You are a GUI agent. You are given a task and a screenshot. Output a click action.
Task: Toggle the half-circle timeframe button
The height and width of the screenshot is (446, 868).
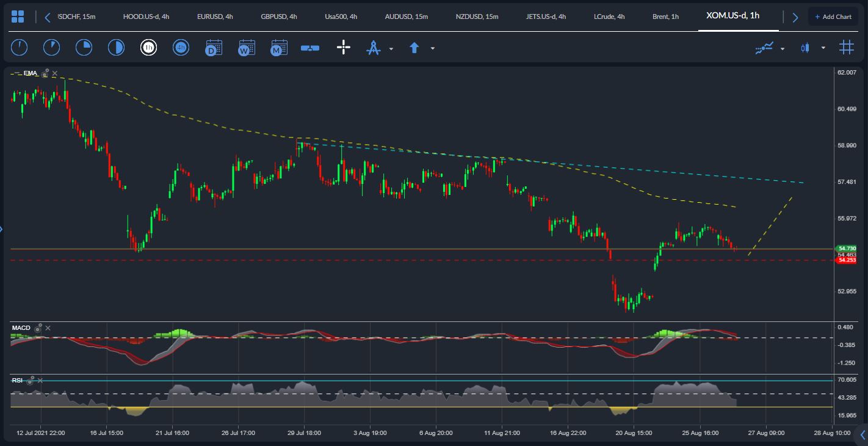click(x=116, y=47)
